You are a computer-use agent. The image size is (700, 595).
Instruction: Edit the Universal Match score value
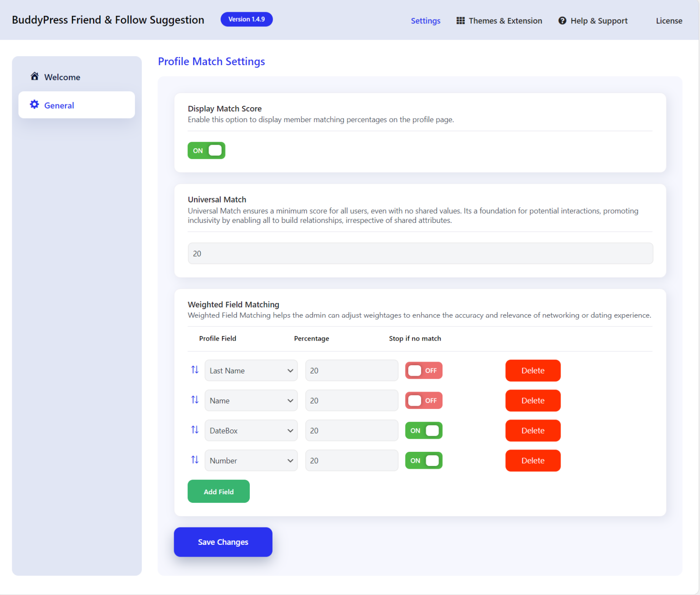pyautogui.click(x=420, y=253)
